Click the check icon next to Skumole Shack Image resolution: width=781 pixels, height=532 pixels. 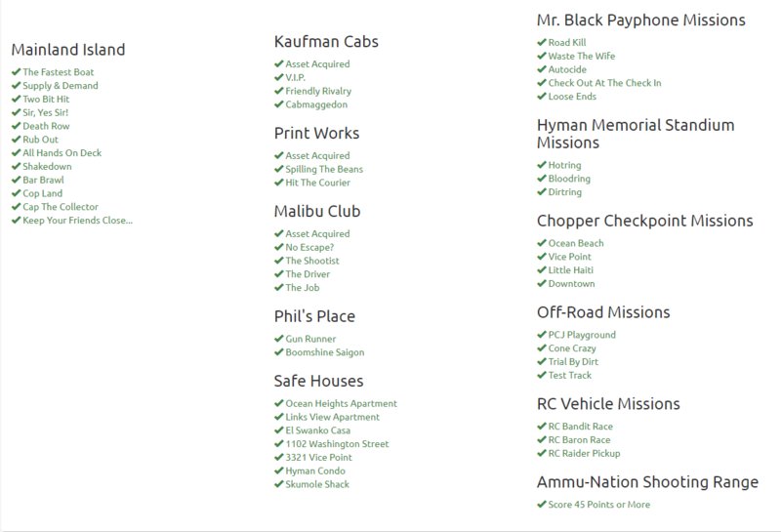[x=279, y=484]
